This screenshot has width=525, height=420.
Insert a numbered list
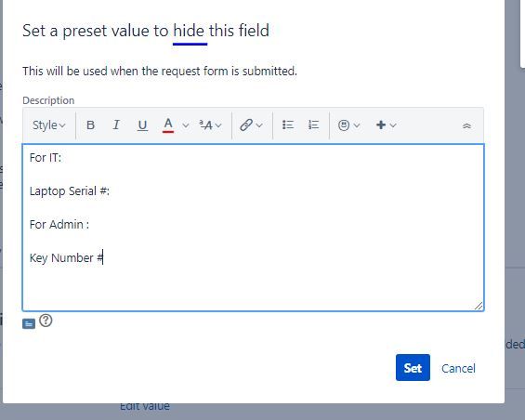tap(313, 125)
